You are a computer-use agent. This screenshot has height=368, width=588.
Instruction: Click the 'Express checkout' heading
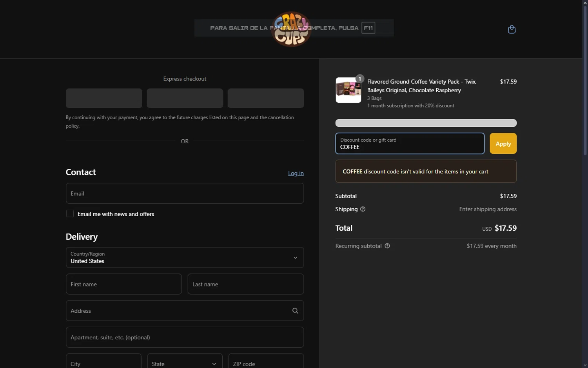(185, 79)
